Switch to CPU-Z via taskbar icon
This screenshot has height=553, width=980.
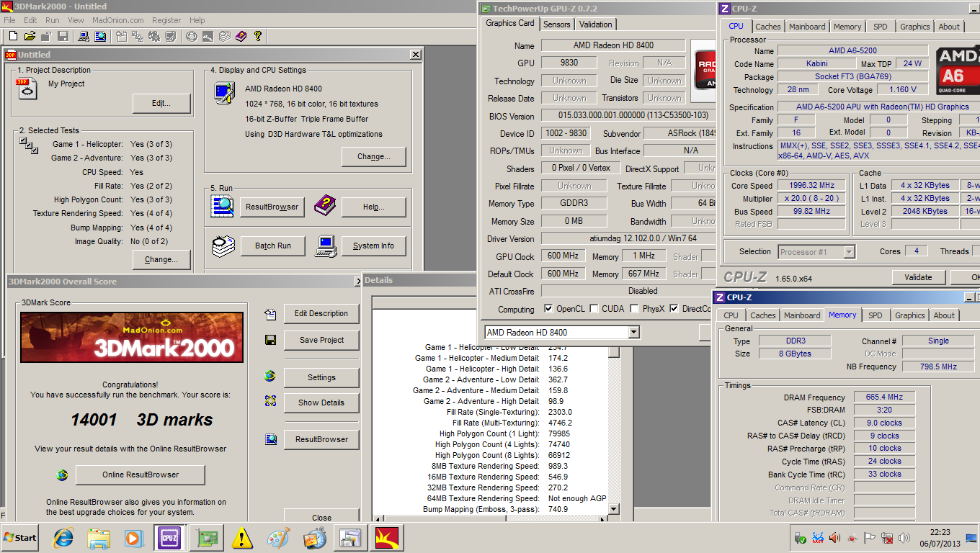tap(169, 538)
